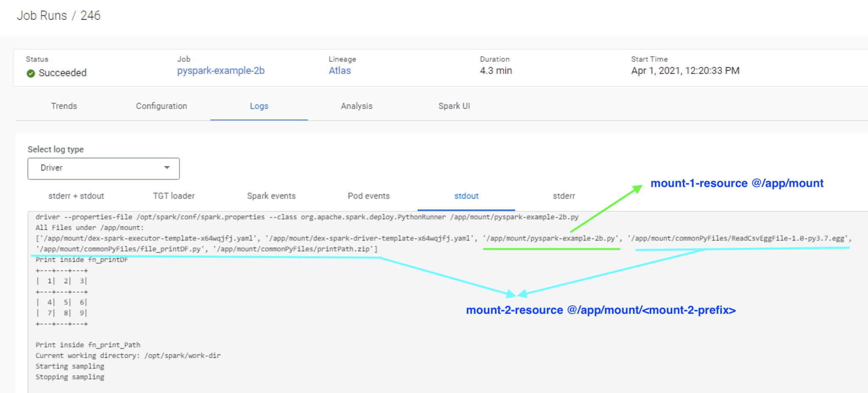868x393 pixels.
Task: Open the Spark UI tab
Action: (x=454, y=106)
